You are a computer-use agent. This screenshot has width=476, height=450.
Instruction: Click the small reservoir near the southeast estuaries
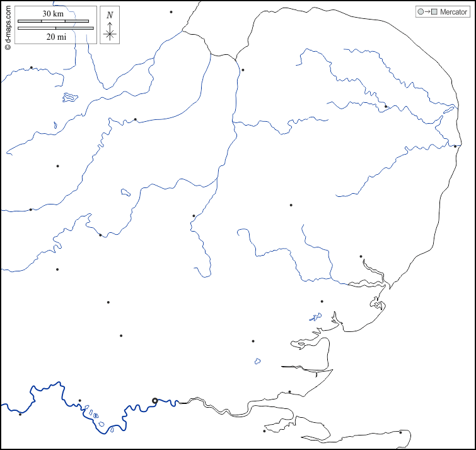point(315,317)
